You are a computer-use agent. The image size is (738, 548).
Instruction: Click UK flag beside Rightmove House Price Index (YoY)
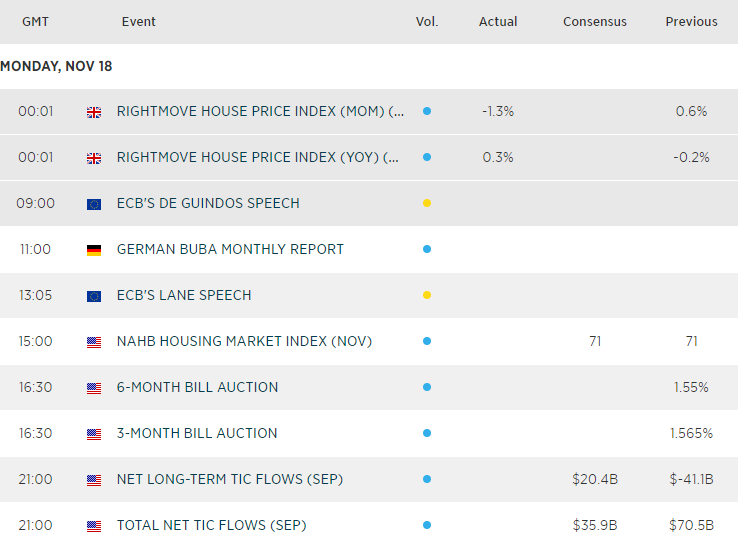pyautogui.click(x=94, y=158)
